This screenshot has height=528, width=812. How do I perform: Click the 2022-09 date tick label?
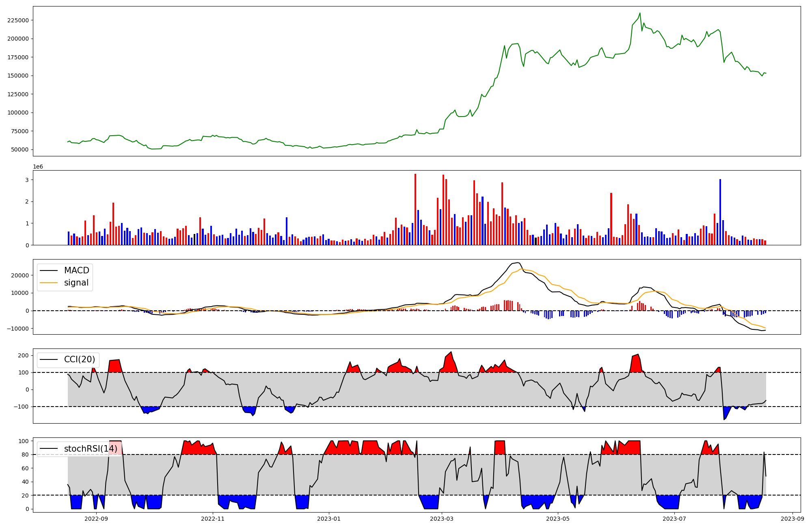pos(97,519)
